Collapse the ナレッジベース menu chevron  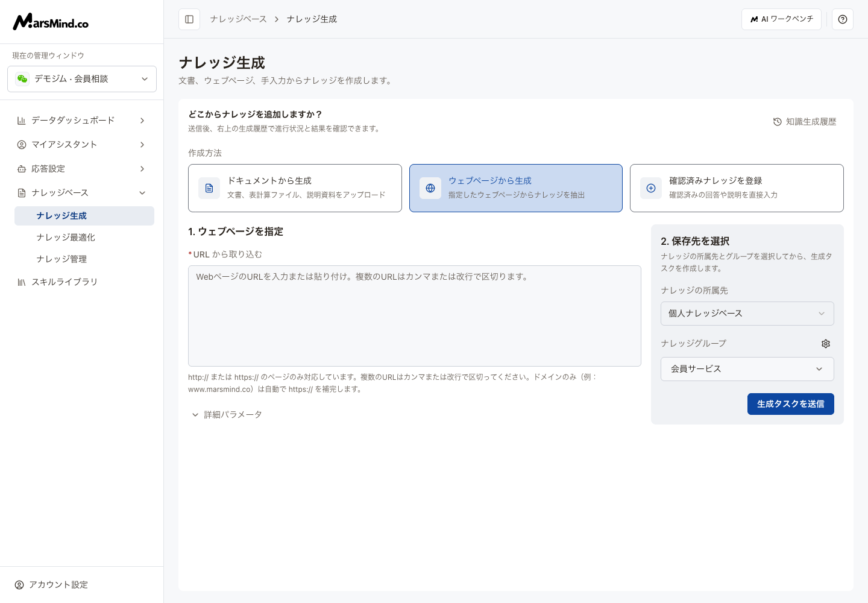coord(142,193)
